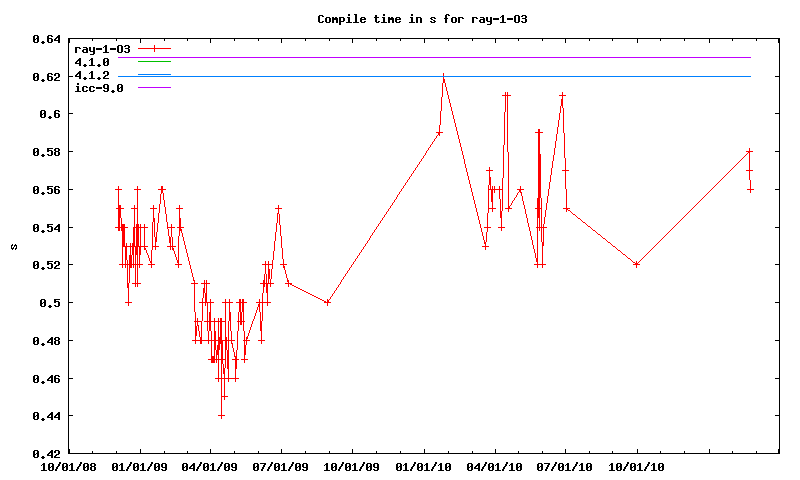Select the 4.1.0 legend label
The height and width of the screenshot is (480, 800).
(92, 62)
